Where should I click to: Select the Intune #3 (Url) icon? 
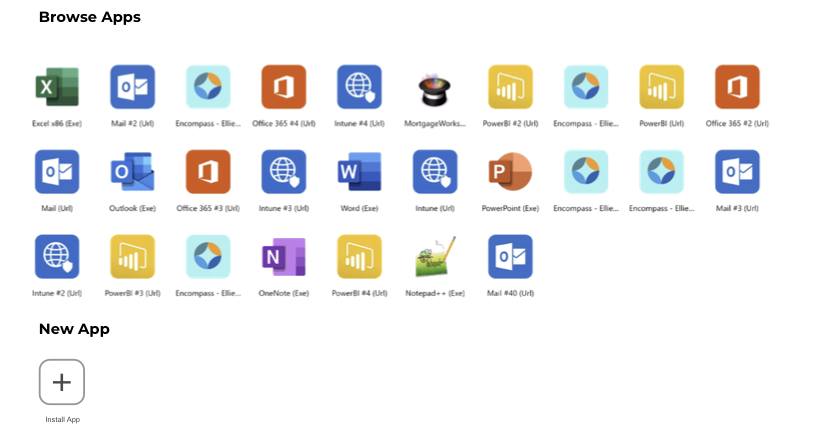click(x=284, y=172)
